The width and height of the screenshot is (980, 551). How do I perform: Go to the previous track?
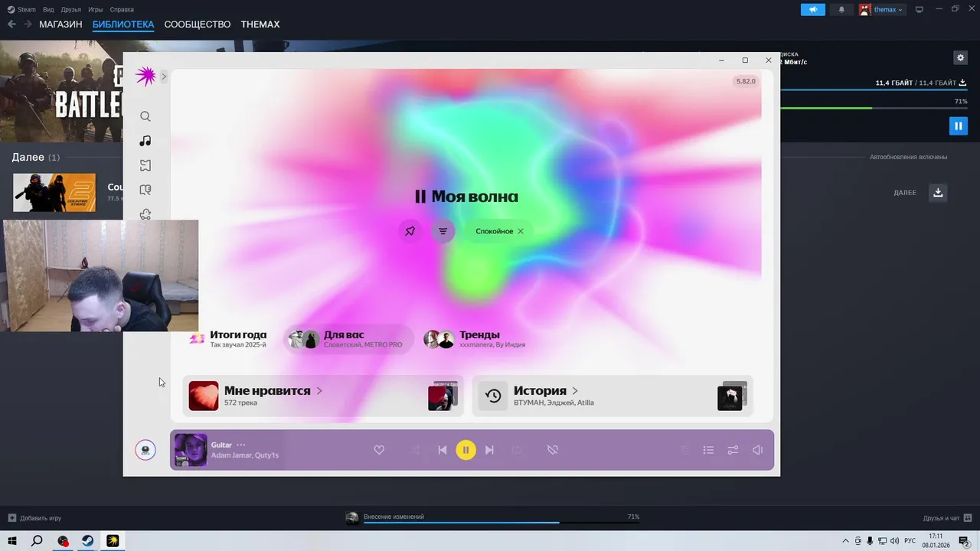point(442,450)
